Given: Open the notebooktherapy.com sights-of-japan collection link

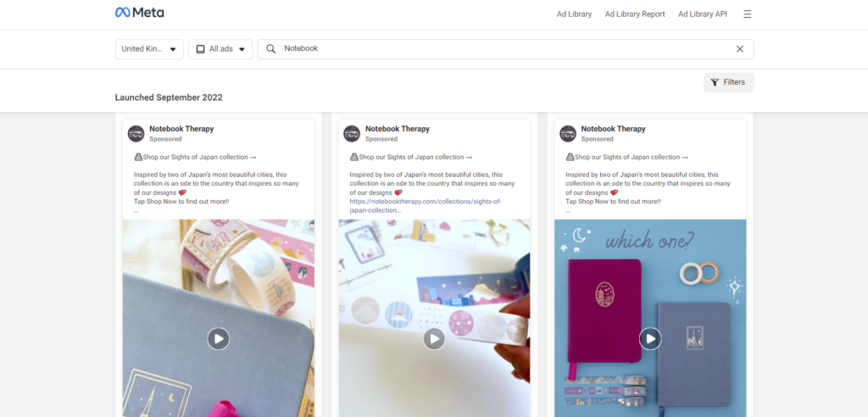Looking at the screenshot, I should point(426,206).
